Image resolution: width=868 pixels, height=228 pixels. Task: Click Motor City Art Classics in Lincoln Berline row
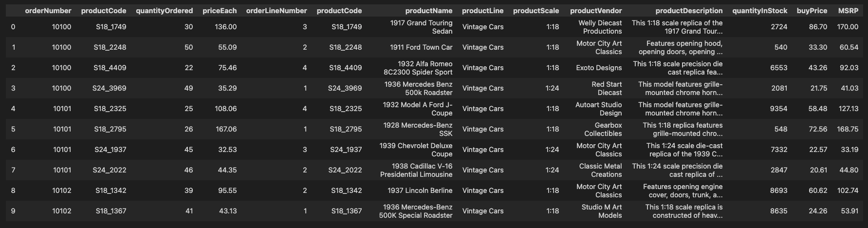(599, 190)
